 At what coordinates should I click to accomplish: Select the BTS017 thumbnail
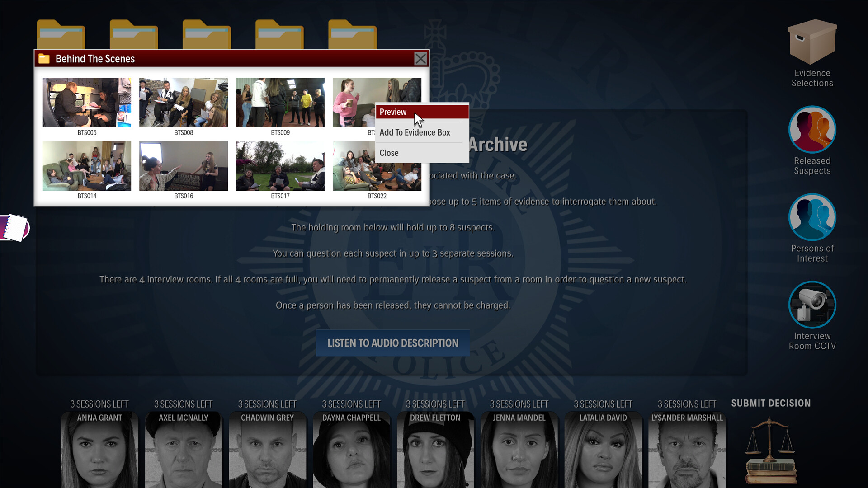click(280, 166)
